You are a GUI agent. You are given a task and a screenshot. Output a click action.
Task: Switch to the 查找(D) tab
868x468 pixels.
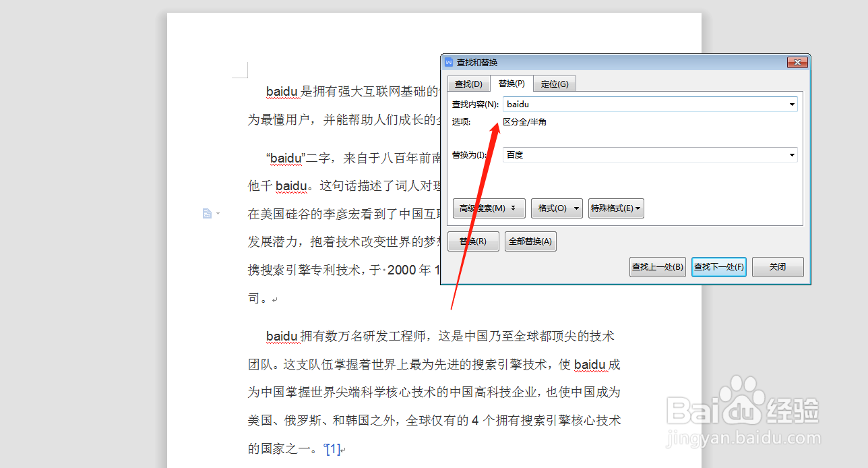click(x=468, y=84)
